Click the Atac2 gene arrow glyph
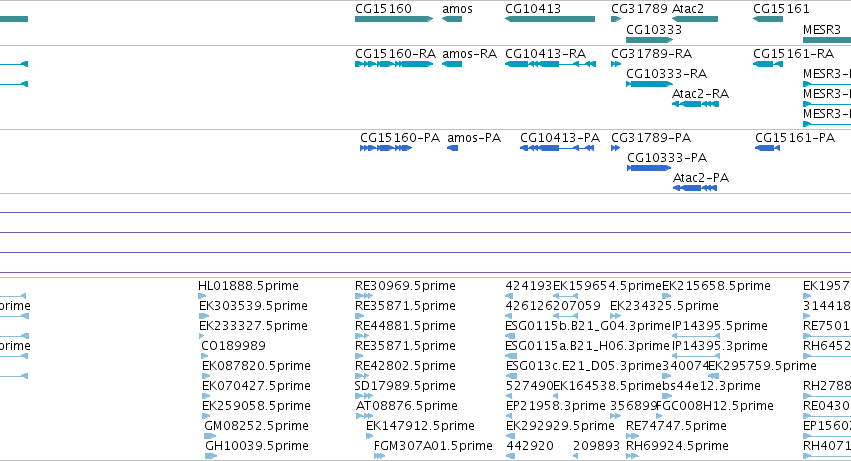Viewport: 851px width, 461px height. click(x=695, y=19)
